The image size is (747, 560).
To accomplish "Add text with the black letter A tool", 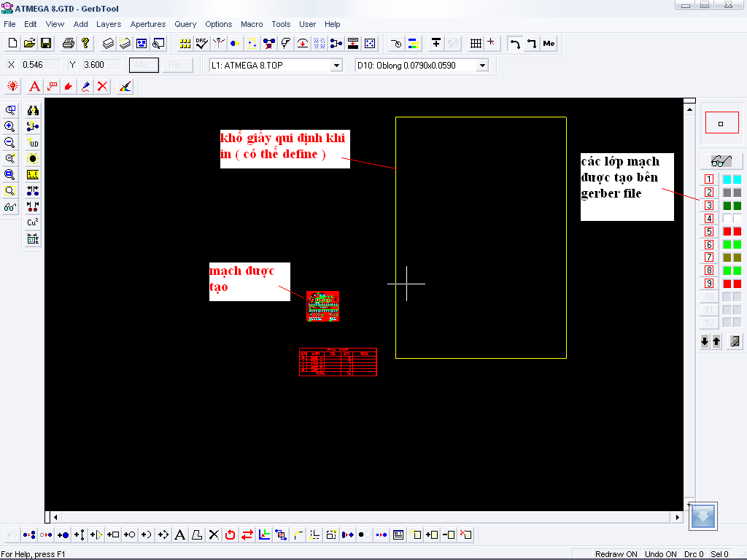I will (179, 534).
